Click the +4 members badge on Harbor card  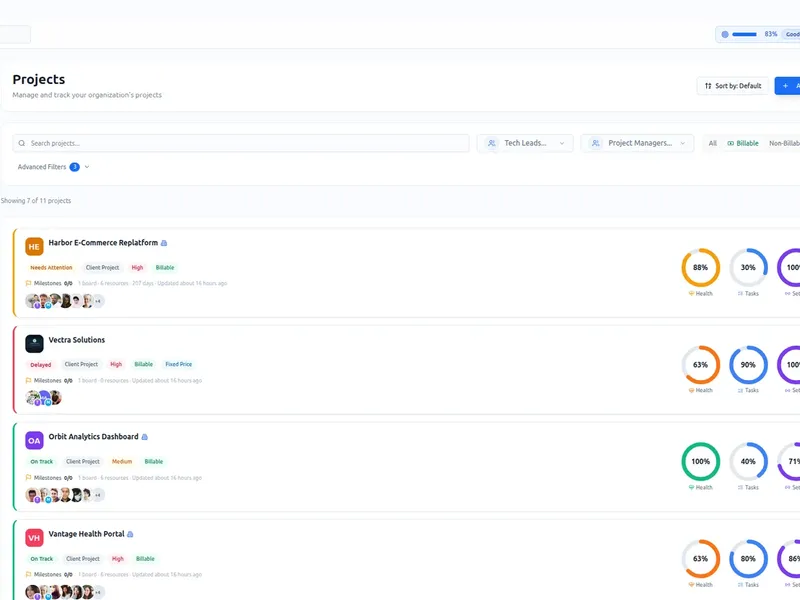[98, 301]
